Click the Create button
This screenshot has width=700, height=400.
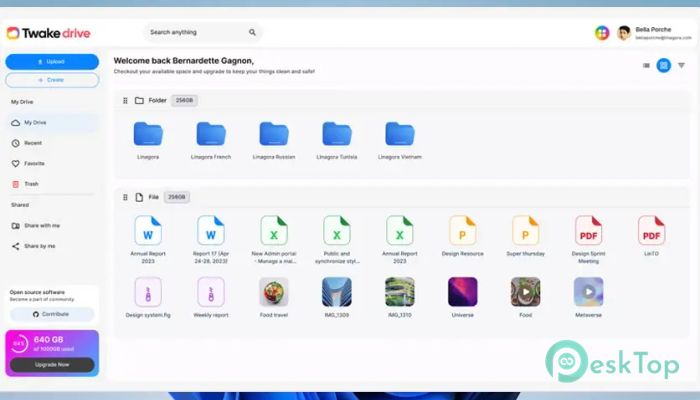point(52,80)
